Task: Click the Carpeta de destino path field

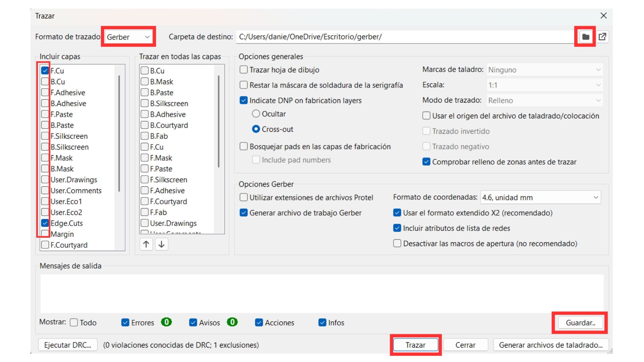Action: coord(402,37)
